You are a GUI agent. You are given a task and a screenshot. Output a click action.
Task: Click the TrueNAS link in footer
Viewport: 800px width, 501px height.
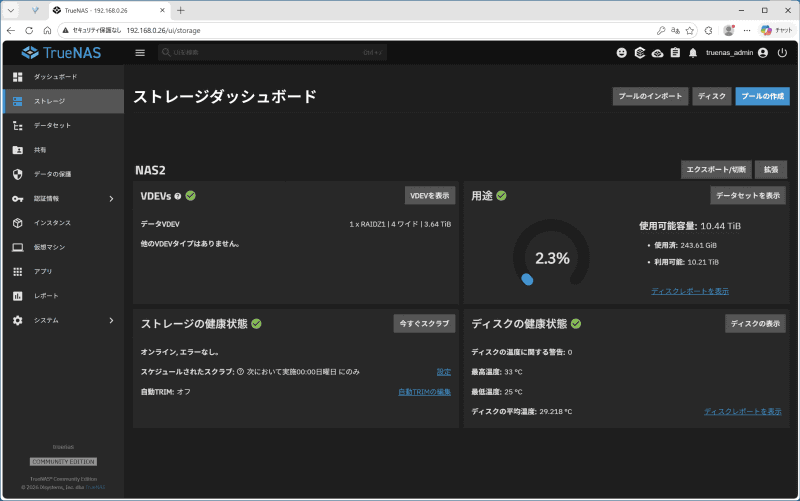95,487
